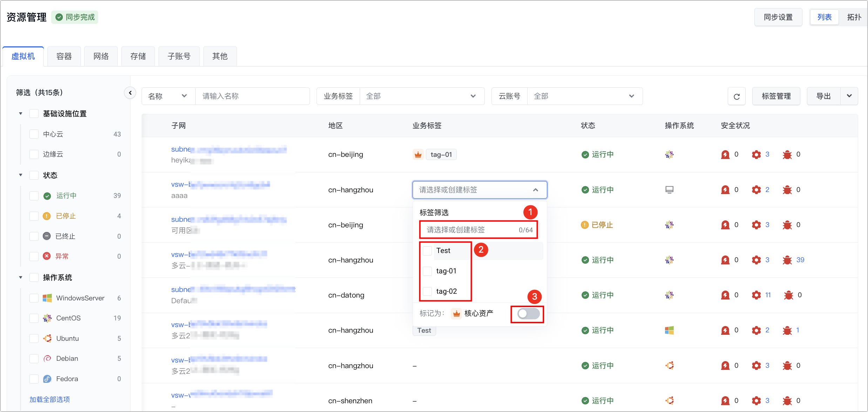Collapse the row tag selector dropdown

tap(535, 190)
